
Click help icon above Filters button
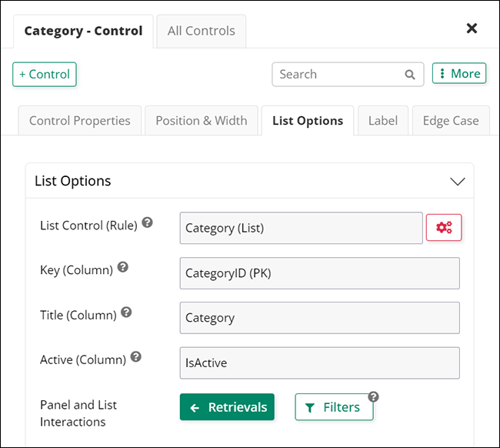[x=373, y=397]
